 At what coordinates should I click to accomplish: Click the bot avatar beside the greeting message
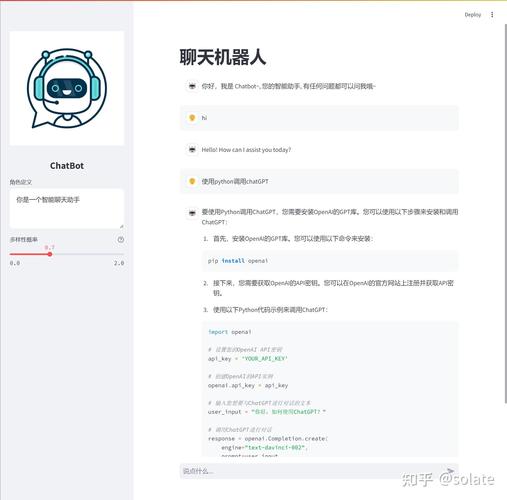click(x=192, y=86)
